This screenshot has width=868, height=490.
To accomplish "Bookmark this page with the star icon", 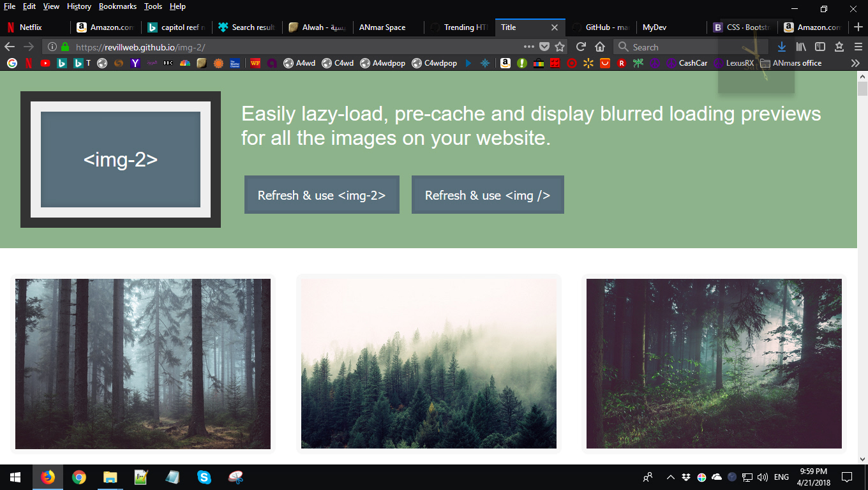I will (560, 47).
